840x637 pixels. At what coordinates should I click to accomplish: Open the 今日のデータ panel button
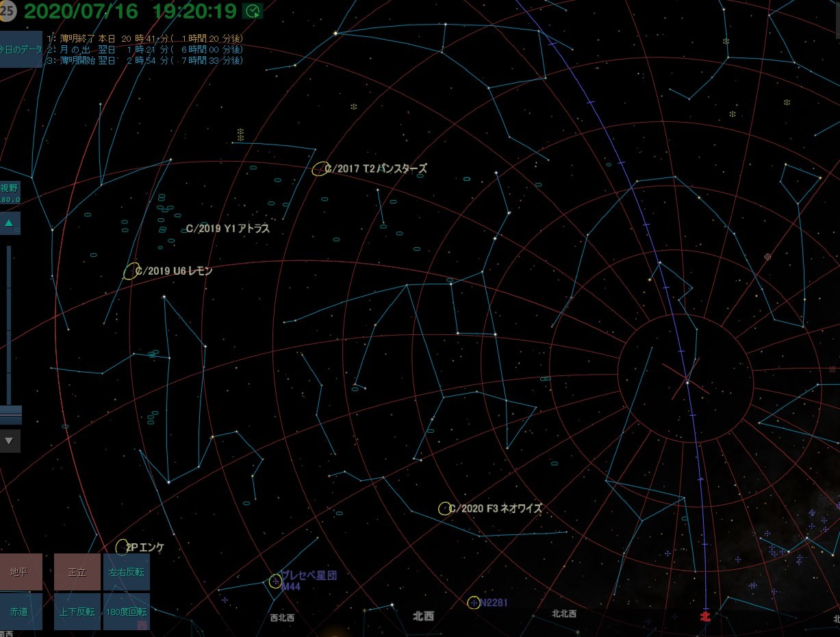pos(20,49)
